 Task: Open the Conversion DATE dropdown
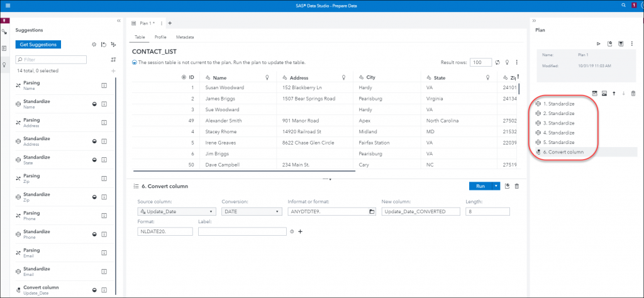[278, 212]
